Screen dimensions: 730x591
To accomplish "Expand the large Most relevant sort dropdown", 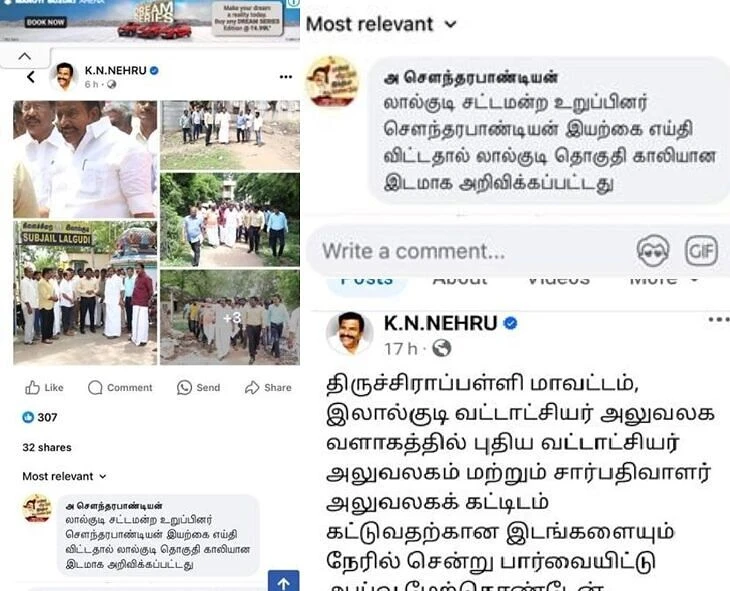I will pyautogui.click(x=381, y=24).
